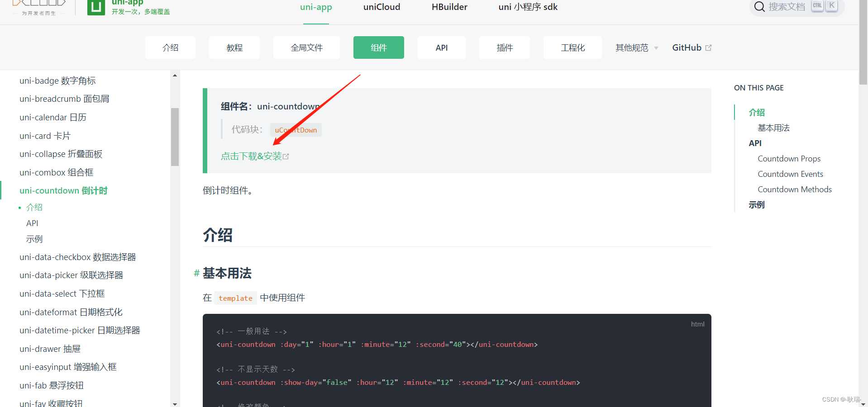Open uni-combox 组合框 in sidebar
The width and height of the screenshot is (868, 407).
pos(57,172)
